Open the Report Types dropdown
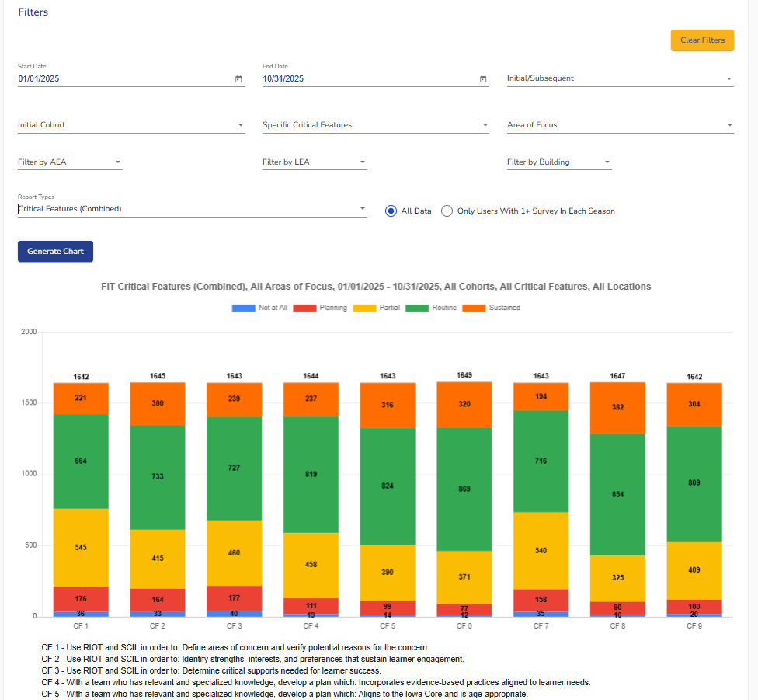The height and width of the screenshot is (700, 758). (192, 209)
